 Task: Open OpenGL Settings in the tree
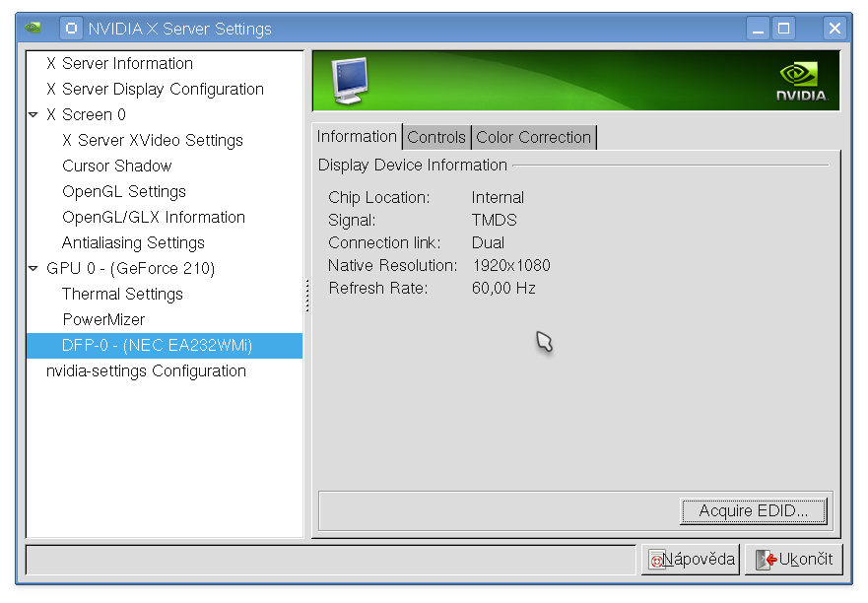(x=124, y=191)
